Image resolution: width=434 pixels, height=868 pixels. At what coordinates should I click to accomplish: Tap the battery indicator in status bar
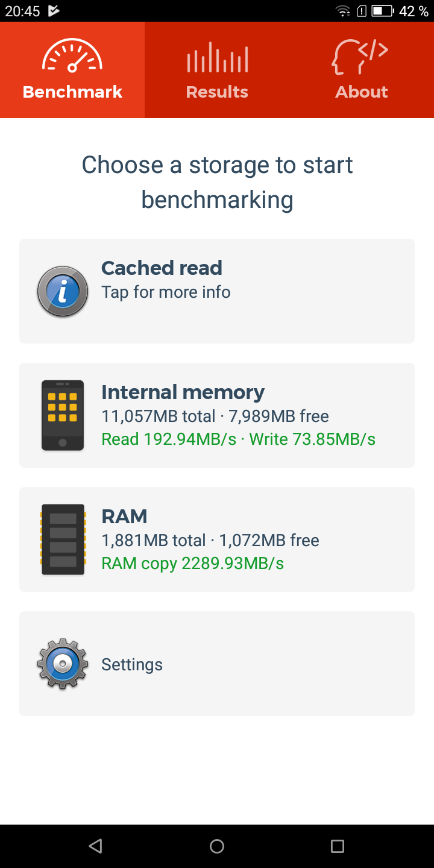coord(382,11)
